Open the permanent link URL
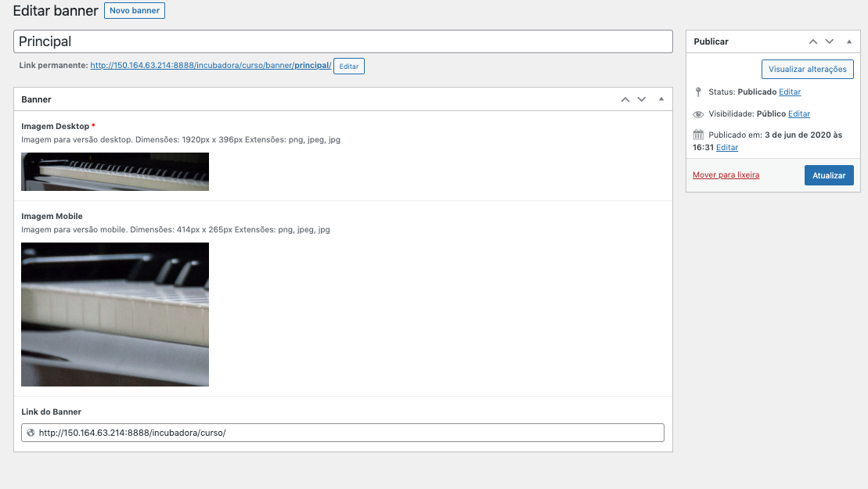The width and height of the screenshot is (868, 489). click(x=211, y=66)
